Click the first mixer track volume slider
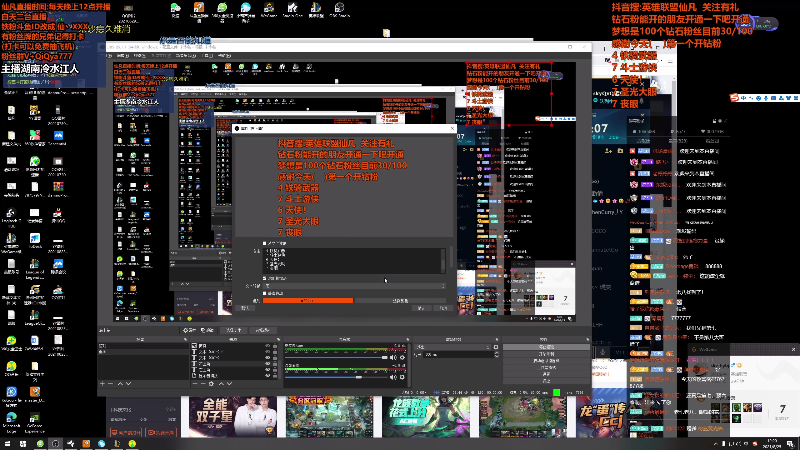This screenshot has width=800, height=450. [x=336, y=358]
